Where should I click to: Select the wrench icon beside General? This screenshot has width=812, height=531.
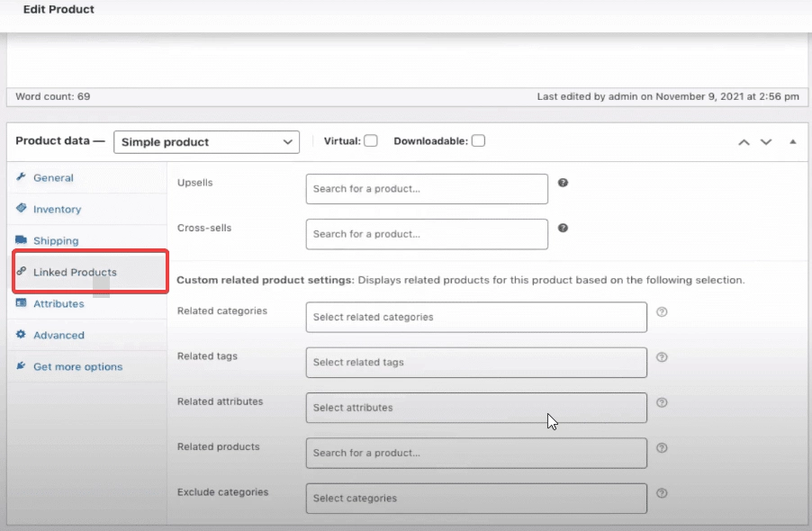(22, 177)
